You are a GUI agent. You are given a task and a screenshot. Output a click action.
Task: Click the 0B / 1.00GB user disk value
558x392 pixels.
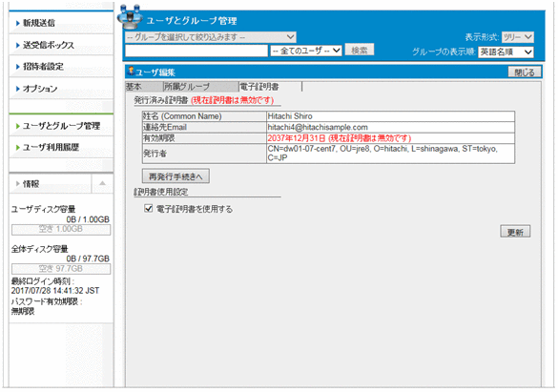[x=88, y=219]
